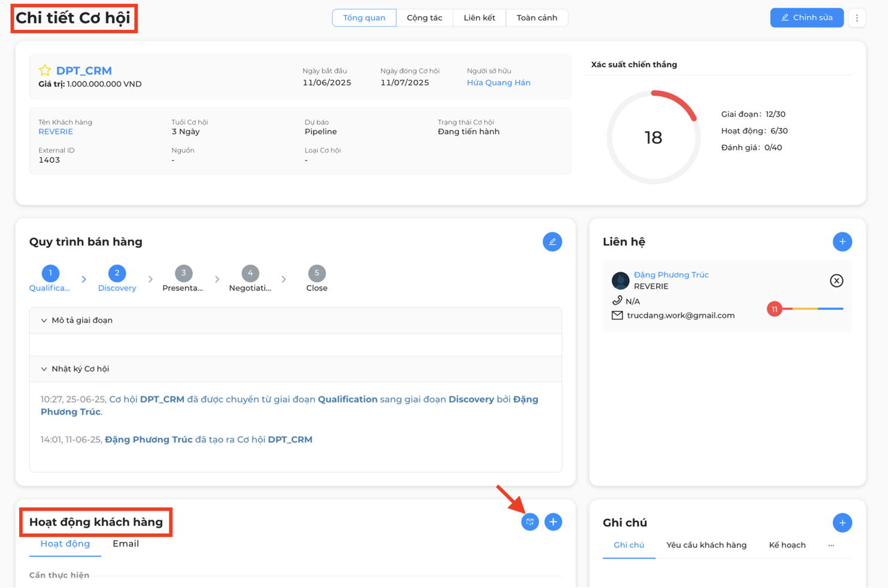Click the pencil edit icon in Quy trình bán hàng
The height and width of the screenshot is (588, 889).
coord(552,242)
